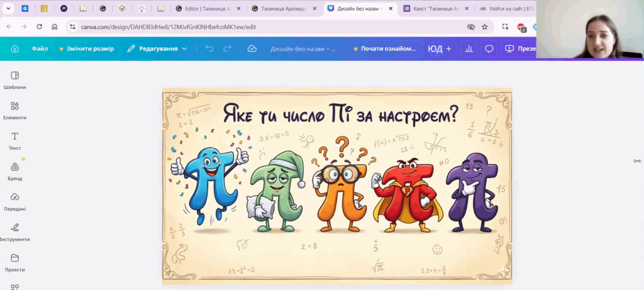Expand the Редагування mode dropdown
Screen dimensions: 644x290
coord(157,48)
